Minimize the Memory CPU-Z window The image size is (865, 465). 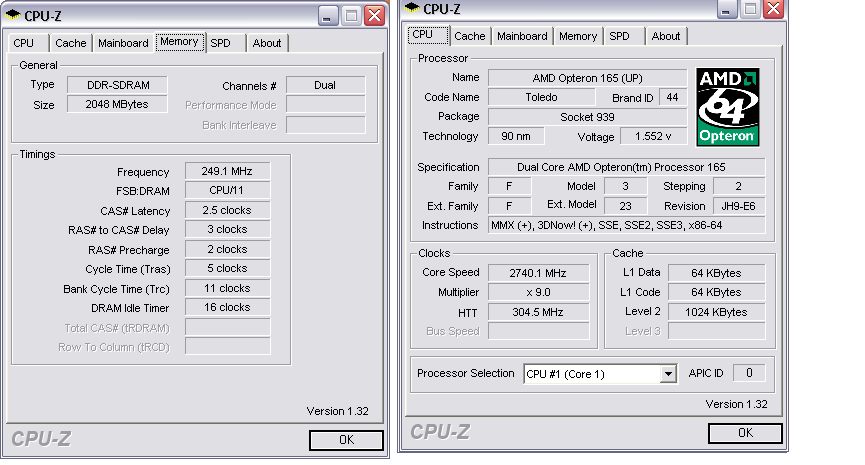pyautogui.click(x=328, y=15)
